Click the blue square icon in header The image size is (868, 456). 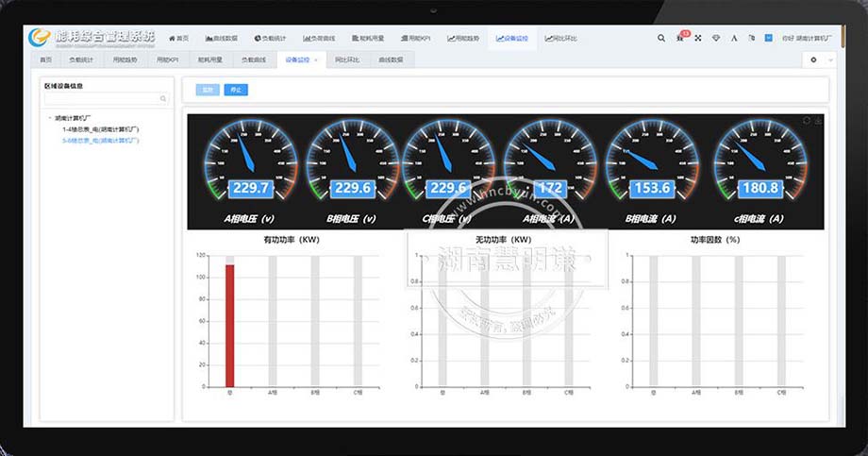768,38
